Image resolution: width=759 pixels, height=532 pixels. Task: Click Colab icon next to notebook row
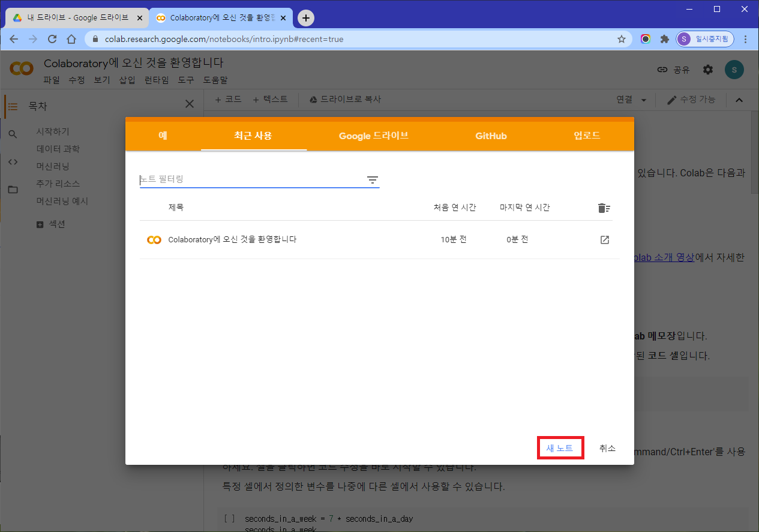click(154, 240)
